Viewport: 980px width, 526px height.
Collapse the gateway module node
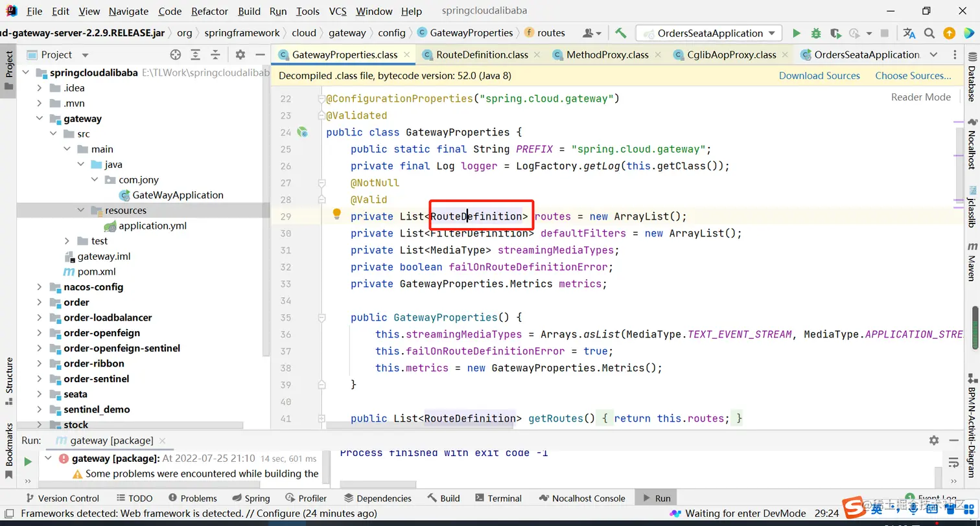(x=40, y=119)
